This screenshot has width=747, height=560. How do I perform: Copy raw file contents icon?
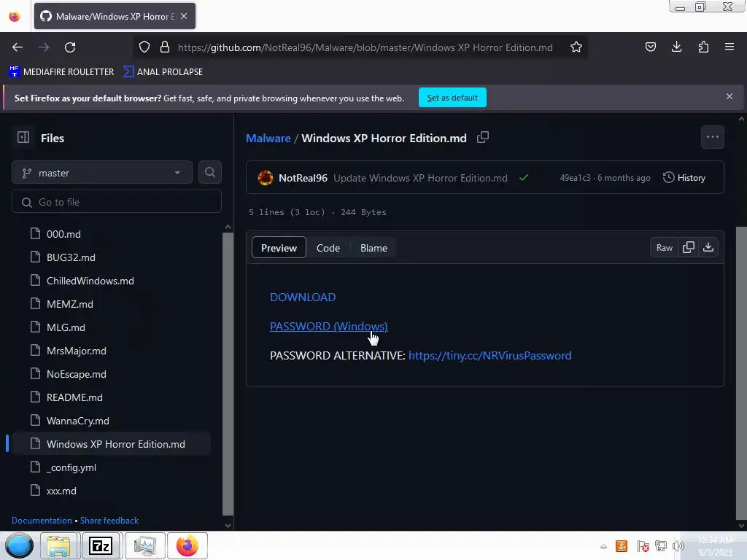point(689,248)
